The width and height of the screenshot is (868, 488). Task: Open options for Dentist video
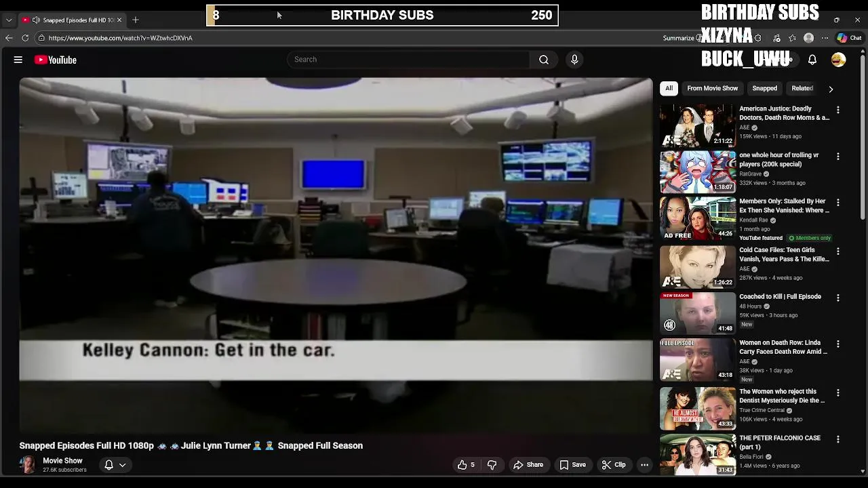click(838, 392)
